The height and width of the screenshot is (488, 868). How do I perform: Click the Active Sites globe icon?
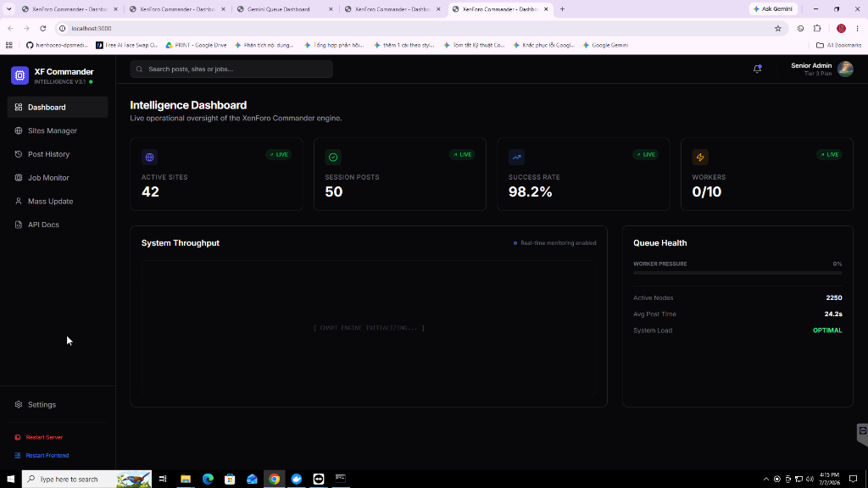149,157
